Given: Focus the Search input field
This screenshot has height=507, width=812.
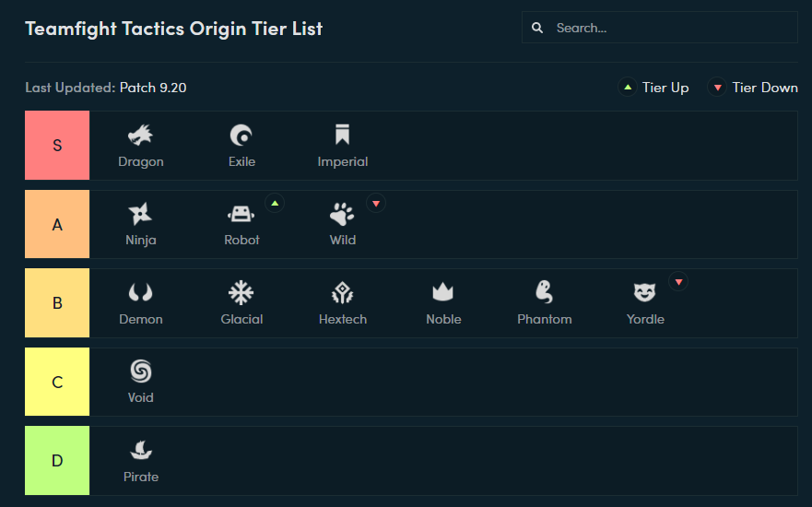Looking at the screenshot, I should coord(660,28).
